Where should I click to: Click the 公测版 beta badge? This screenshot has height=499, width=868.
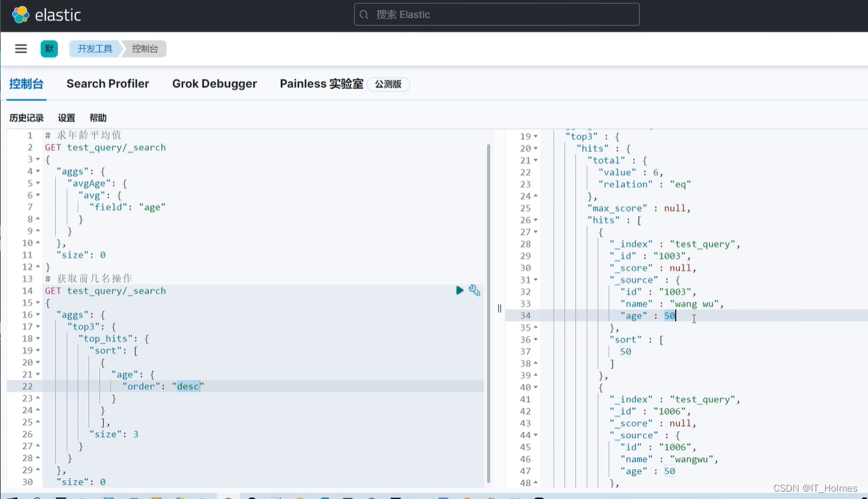388,84
